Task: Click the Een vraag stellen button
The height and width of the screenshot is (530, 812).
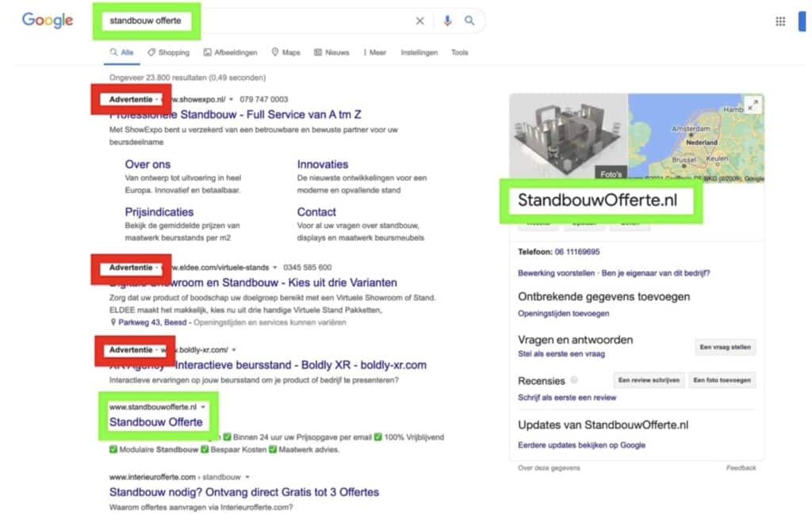Action: click(x=725, y=347)
